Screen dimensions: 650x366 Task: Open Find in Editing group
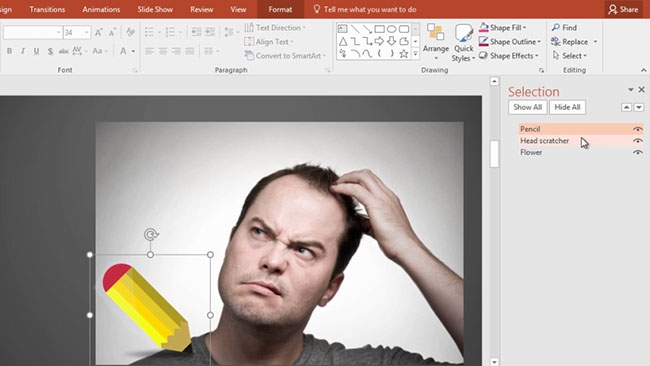click(564, 27)
